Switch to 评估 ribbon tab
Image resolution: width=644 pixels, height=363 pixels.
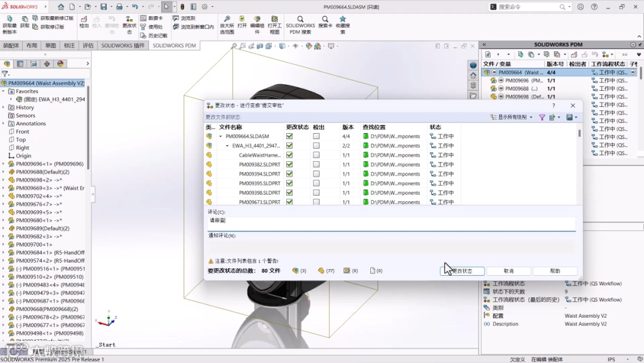88,45
